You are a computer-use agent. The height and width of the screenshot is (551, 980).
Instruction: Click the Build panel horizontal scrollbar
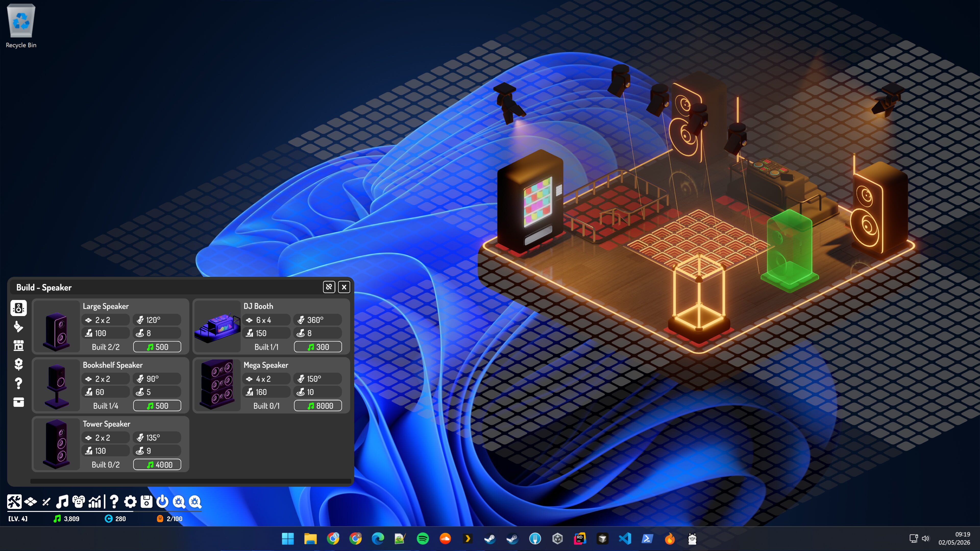coord(191,481)
